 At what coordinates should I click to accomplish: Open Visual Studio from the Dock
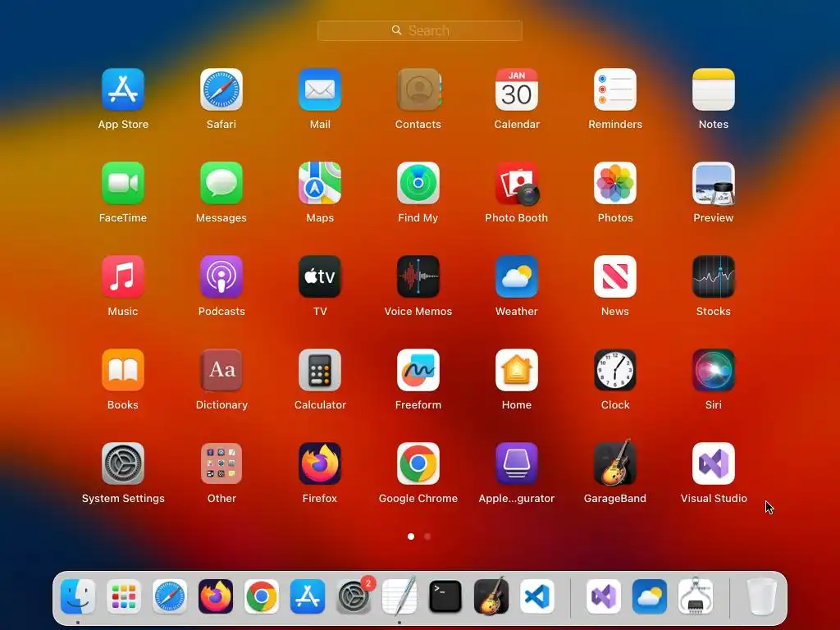604,596
